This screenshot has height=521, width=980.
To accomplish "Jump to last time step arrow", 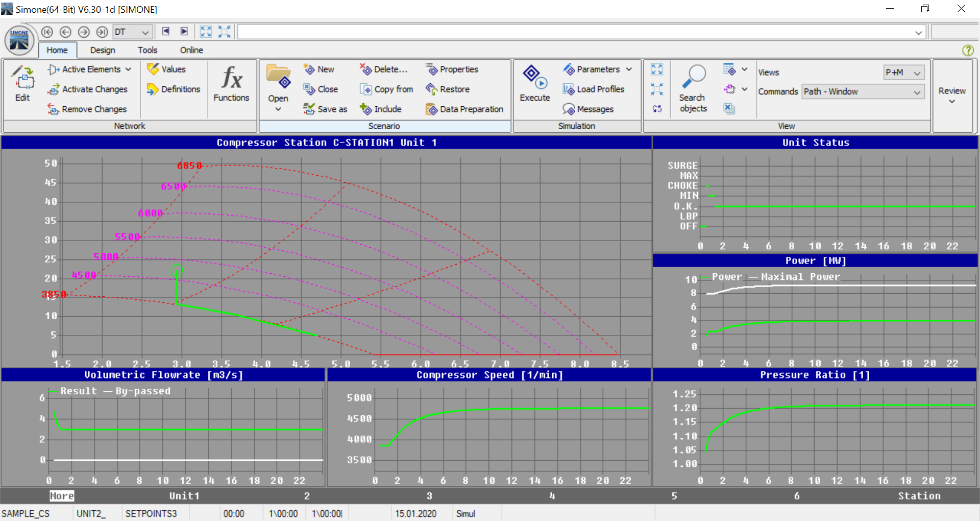I will pyautogui.click(x=102, y=32).
